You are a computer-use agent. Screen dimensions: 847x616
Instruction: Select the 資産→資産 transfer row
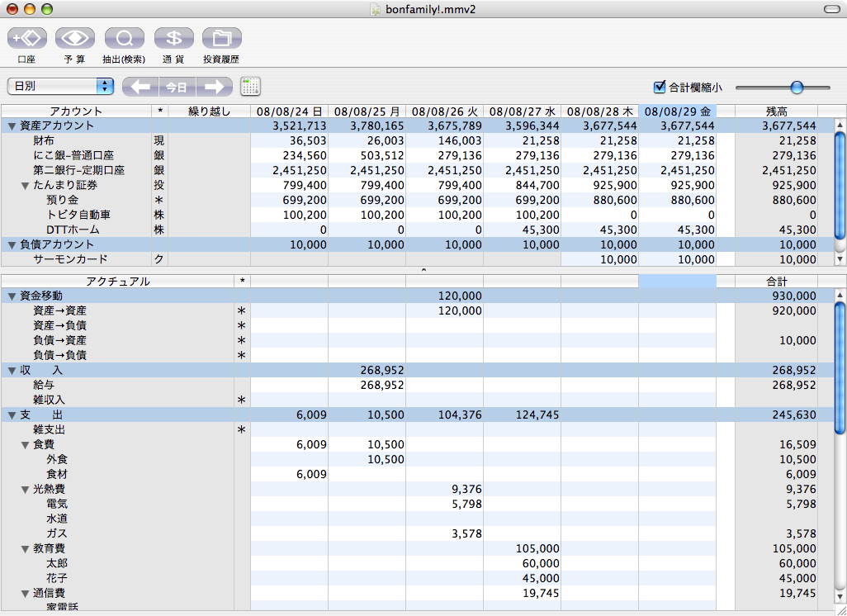point(416,310)
